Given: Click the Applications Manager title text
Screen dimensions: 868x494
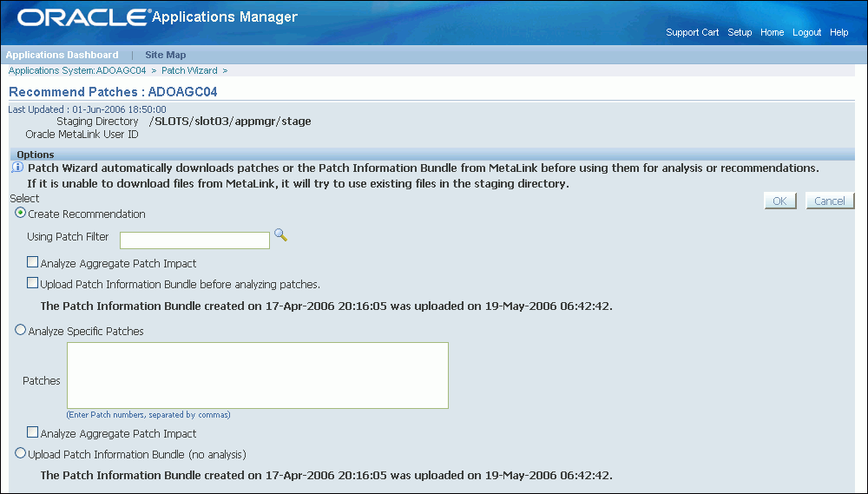Looking at the screenshot, I should [225, 17].
